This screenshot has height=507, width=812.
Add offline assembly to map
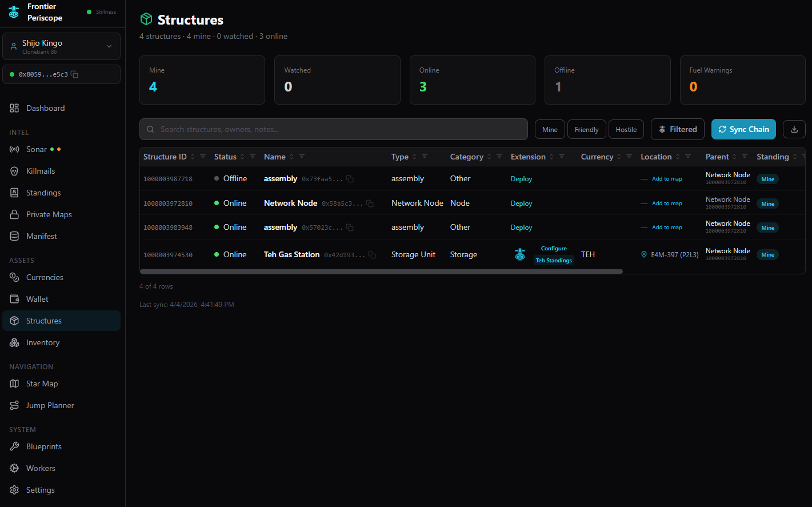(667, 179)
